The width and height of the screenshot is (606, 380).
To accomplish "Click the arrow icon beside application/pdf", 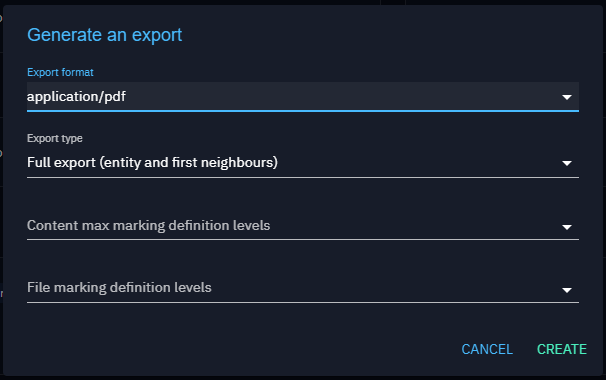I will [x=567, y=97].
